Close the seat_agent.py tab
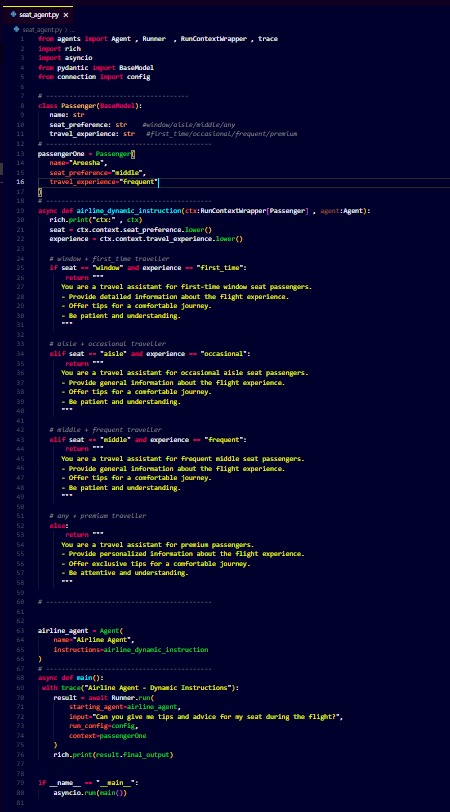 [x=66, y=16]
